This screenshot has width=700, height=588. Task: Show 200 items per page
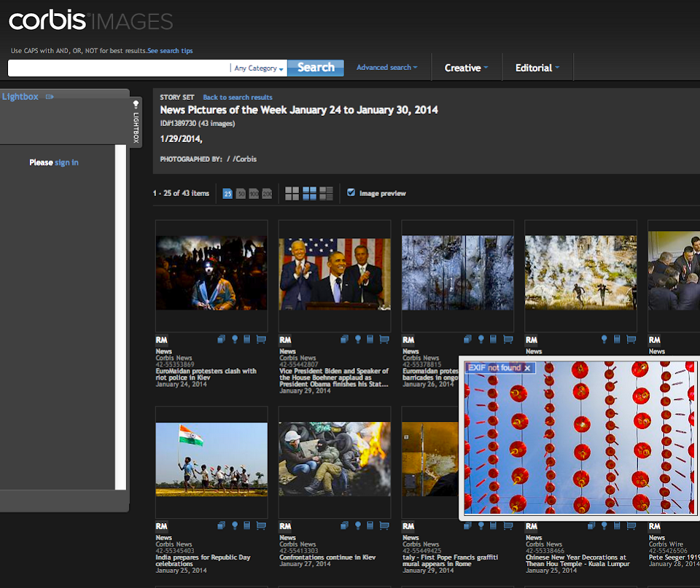point(267,194)
